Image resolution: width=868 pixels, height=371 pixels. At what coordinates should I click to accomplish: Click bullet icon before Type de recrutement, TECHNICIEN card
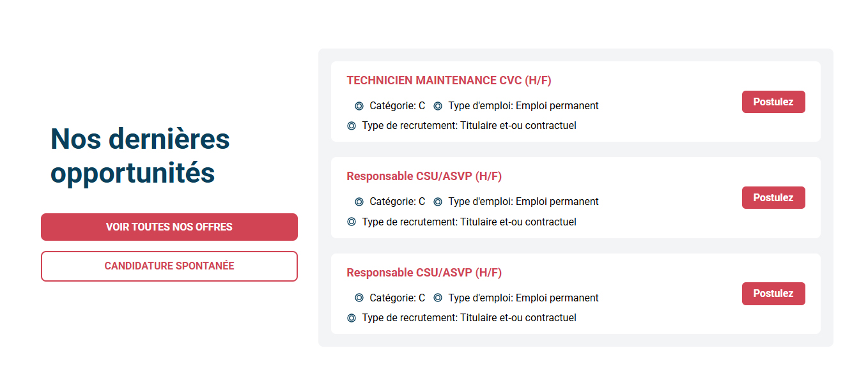point(352,126)
